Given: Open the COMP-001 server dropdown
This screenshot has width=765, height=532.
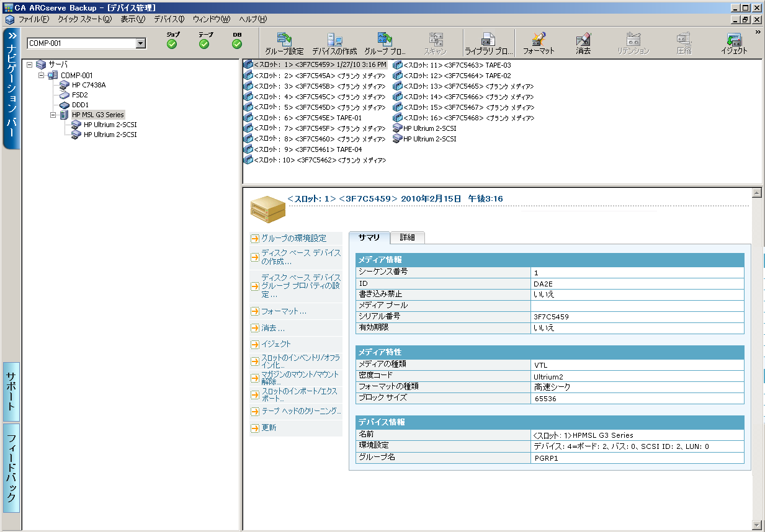Looking at the screenshot, I should tap(140, 43).
